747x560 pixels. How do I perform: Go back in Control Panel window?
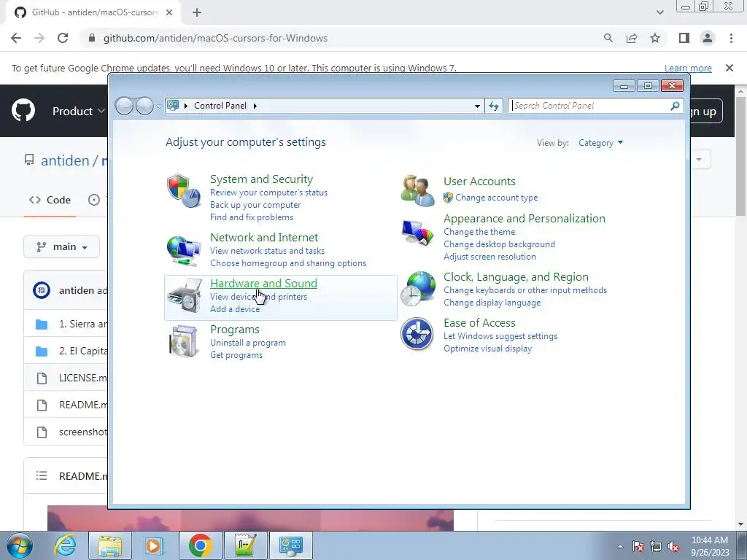[124, 106]
